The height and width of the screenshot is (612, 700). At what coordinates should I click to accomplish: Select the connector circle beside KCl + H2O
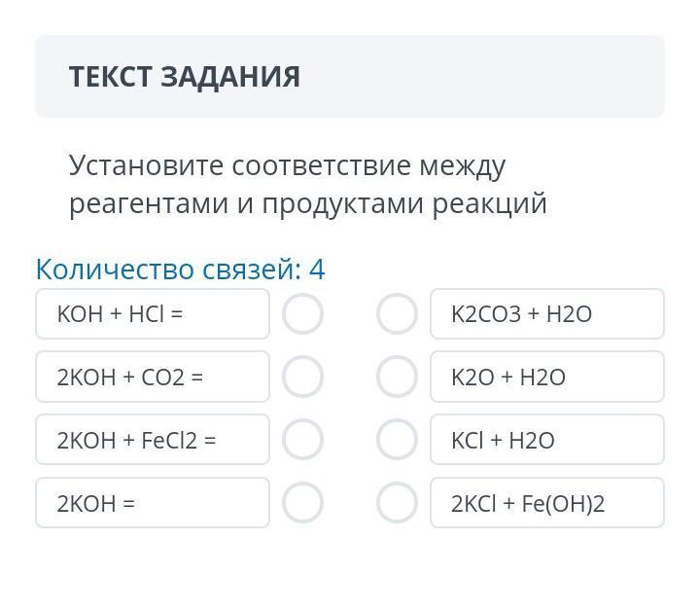397,440
